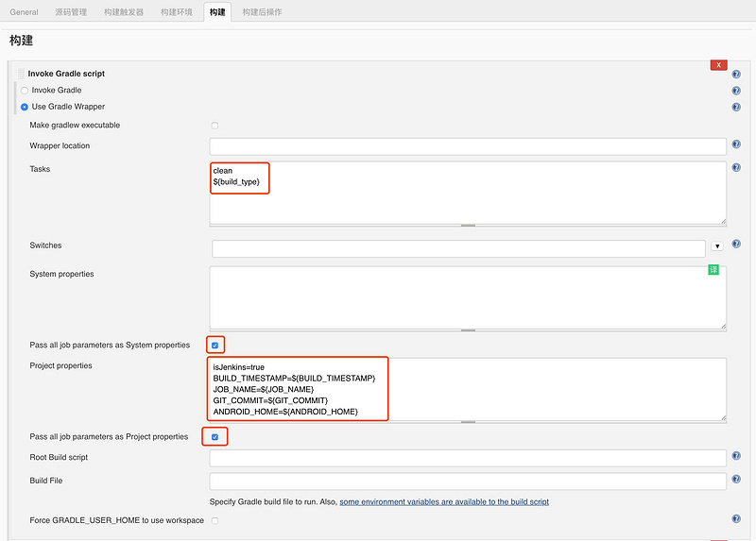
Task: Switch to the 源码管理 tab
Action: click(71, 12)
